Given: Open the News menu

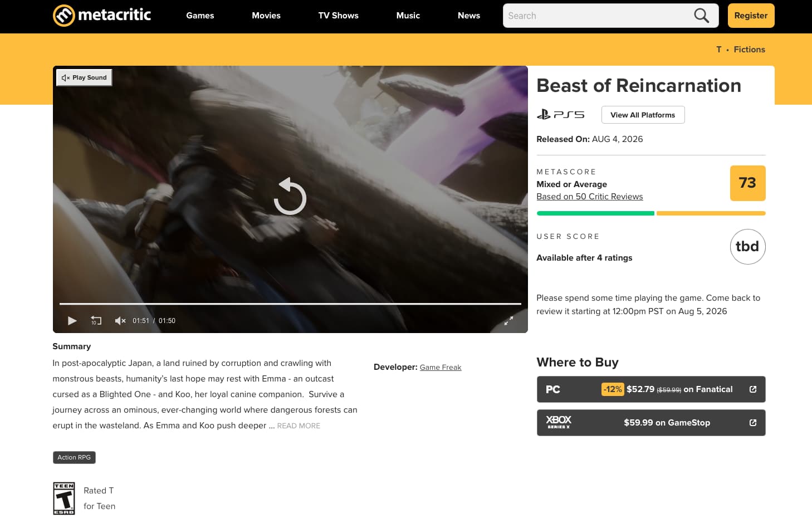Looking at the screenshot, I should pyautogui.click(x=469, y=16).
